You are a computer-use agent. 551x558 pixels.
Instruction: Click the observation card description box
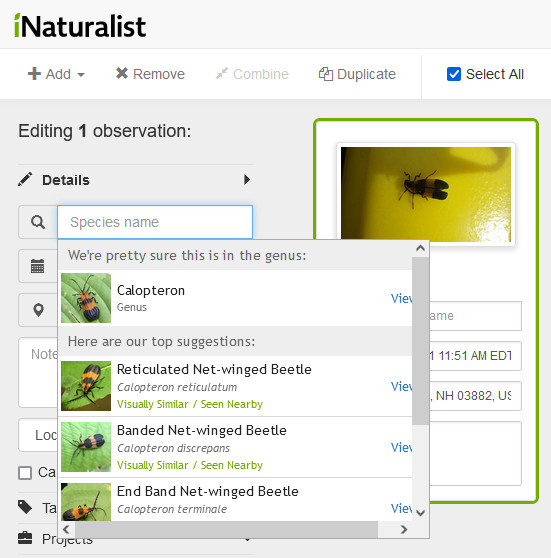(475, 453)
